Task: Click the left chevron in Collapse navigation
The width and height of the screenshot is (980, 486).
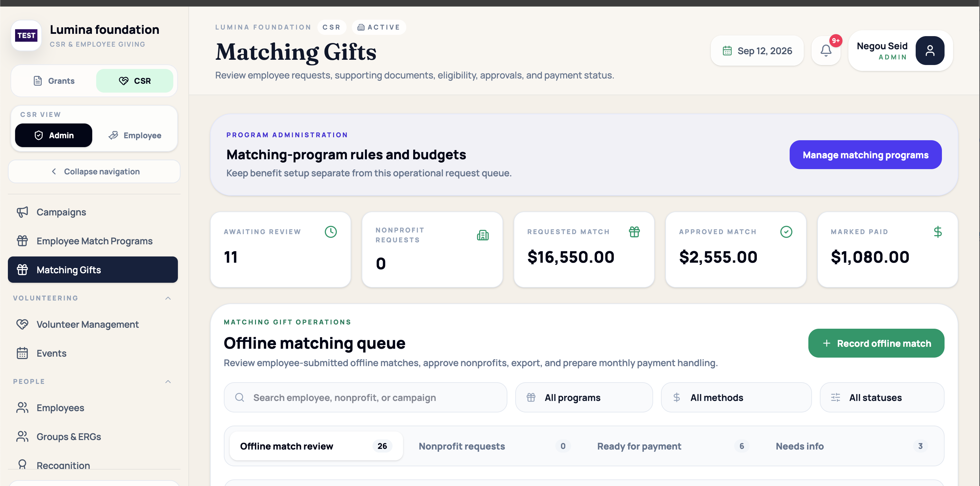Action: [54, 172]
